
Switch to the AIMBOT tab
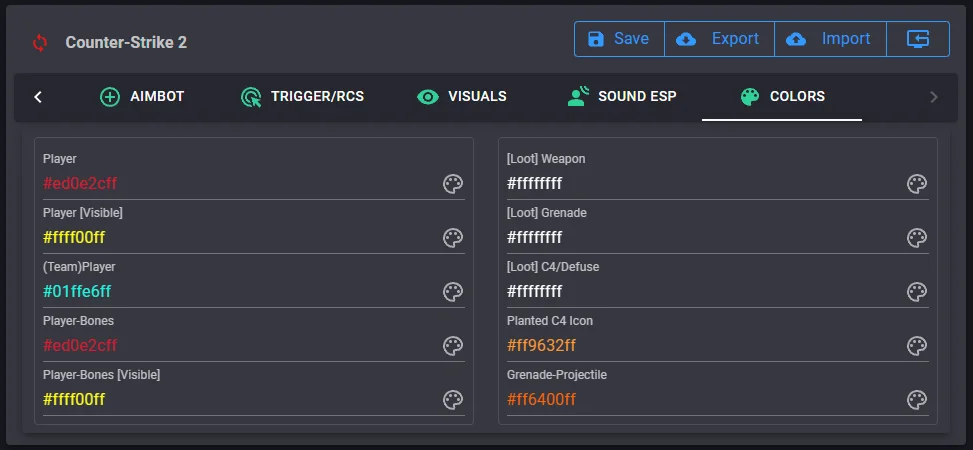pos(142,97)
